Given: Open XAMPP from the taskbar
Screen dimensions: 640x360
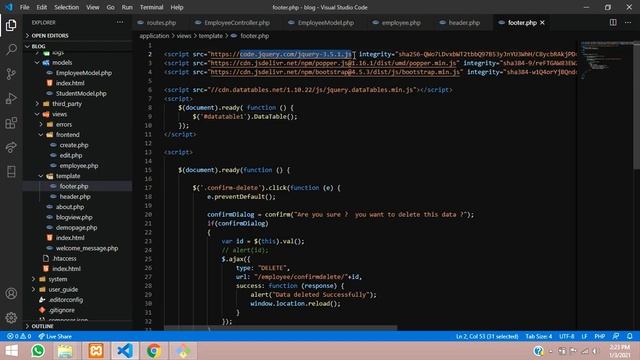Looking at the screenshot, I should (96, 351).
